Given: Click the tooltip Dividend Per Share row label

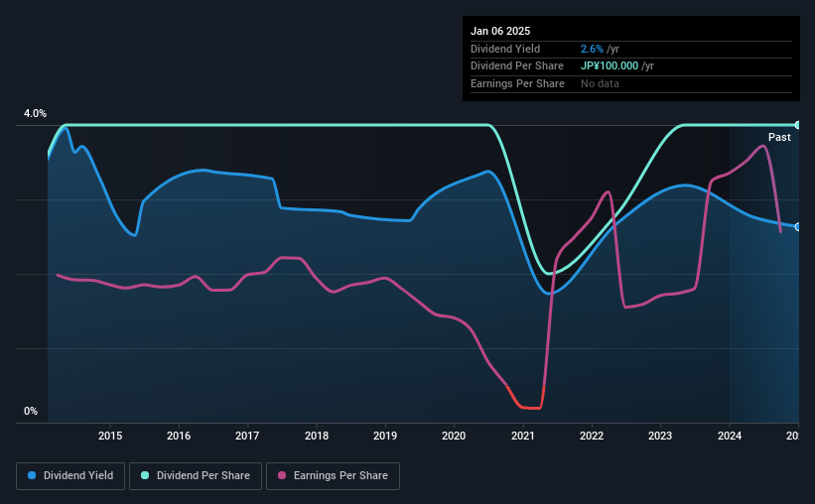Looking at the screenshot, I should pos(517,66).
